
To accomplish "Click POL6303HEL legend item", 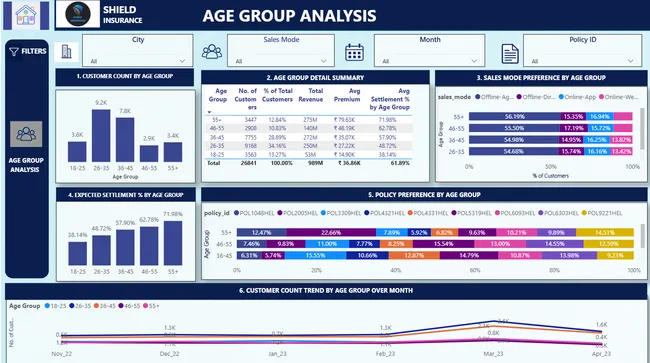I will 558,213.
